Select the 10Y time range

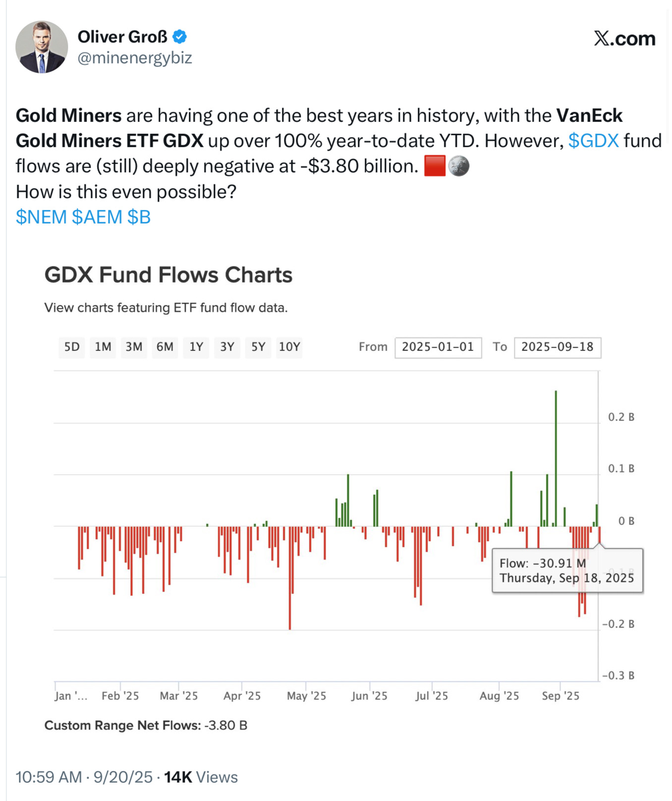pyautogui.click(x=289, y=347)
